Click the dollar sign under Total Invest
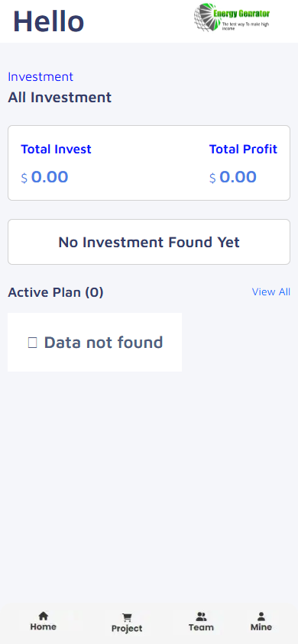298x644 pixels. [24, 179]
